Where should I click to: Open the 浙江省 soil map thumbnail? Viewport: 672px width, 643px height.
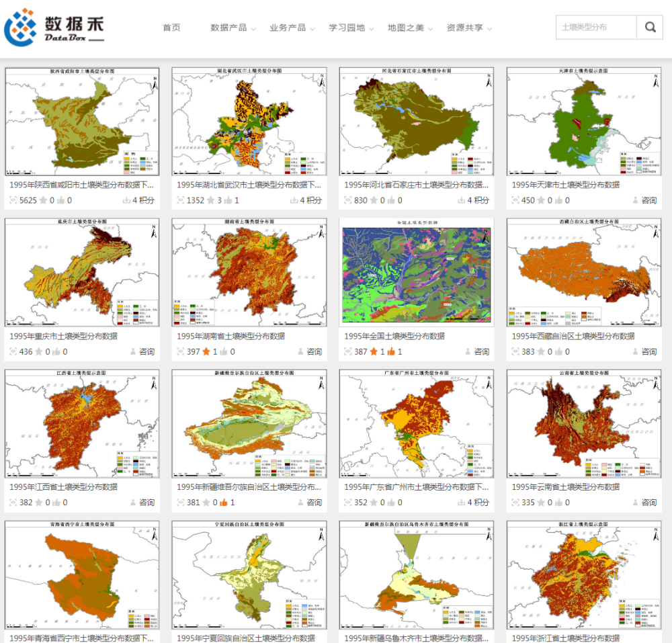tap(584, 575)
